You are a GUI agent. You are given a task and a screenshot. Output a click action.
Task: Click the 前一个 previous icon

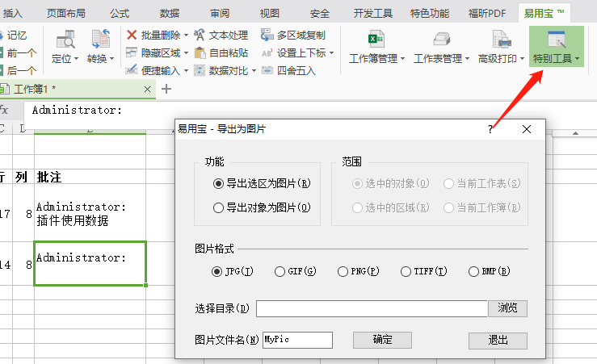pos(2,52)
